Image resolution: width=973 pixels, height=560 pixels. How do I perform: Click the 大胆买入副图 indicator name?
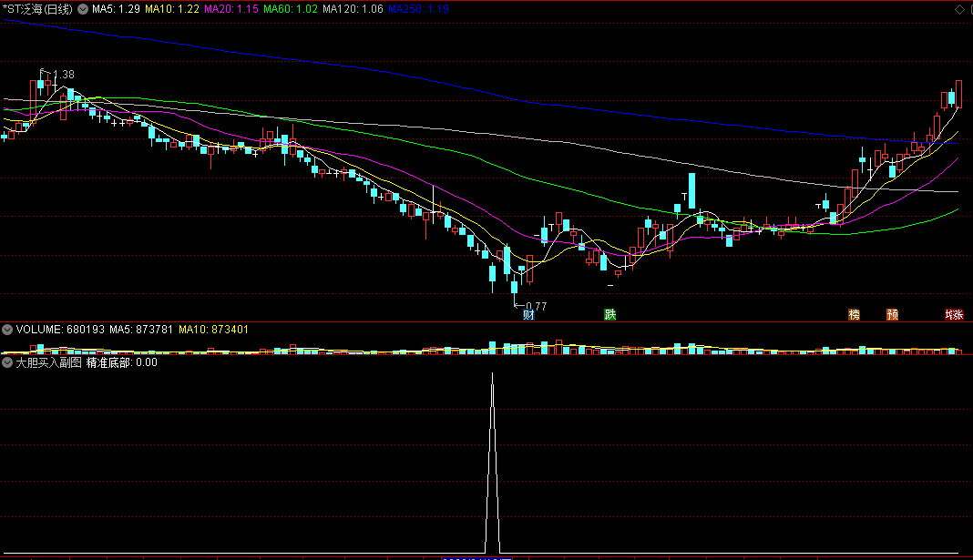pos(48,362)
